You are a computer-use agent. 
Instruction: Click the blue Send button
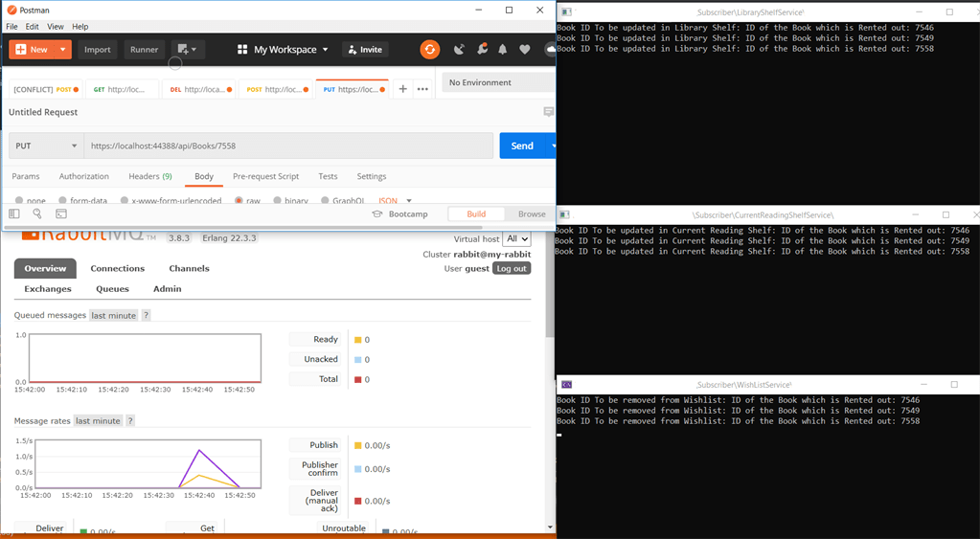pyautogui.click(x=522, y=146)
